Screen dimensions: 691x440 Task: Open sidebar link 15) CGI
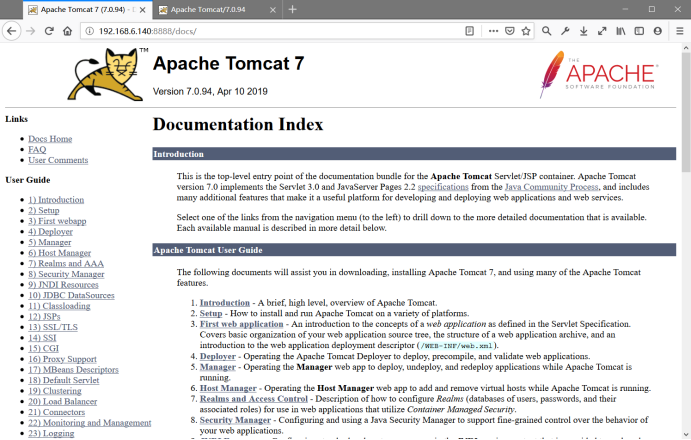click(x=44, y=348)
